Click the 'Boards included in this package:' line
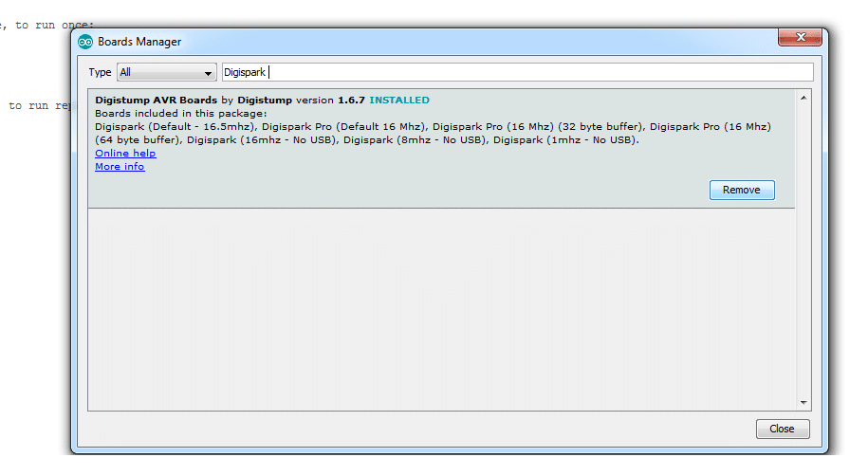Screen dimensions: 868x476 (x=181, y=114)
